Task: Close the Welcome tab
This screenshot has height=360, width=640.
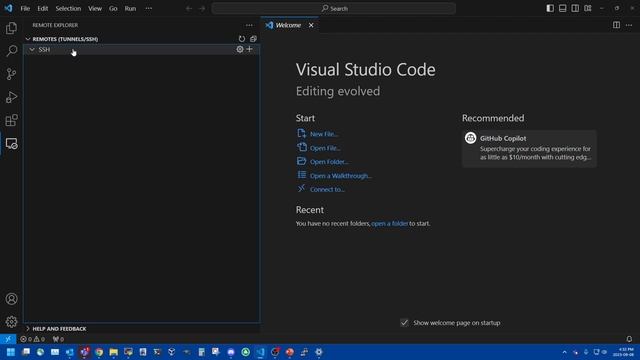Action: pyautogui.click(x=311, y=25)
